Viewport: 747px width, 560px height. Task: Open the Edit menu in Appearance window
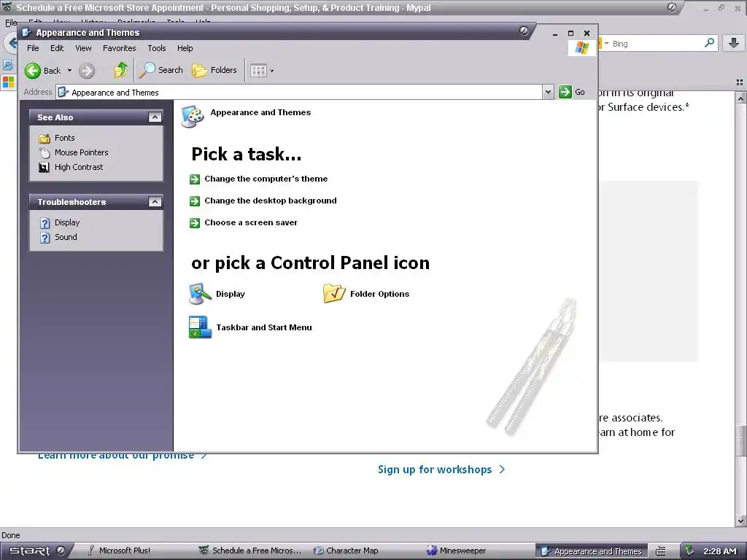(57, 48)
